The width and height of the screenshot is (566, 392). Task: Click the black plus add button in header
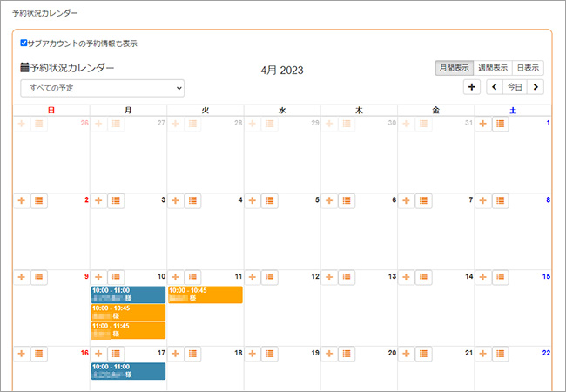pos(471,86)
